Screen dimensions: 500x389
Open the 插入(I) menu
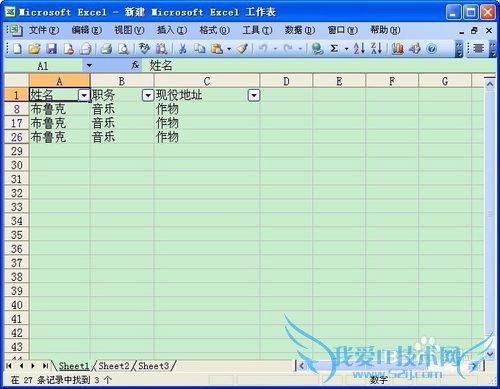point(172,30)
